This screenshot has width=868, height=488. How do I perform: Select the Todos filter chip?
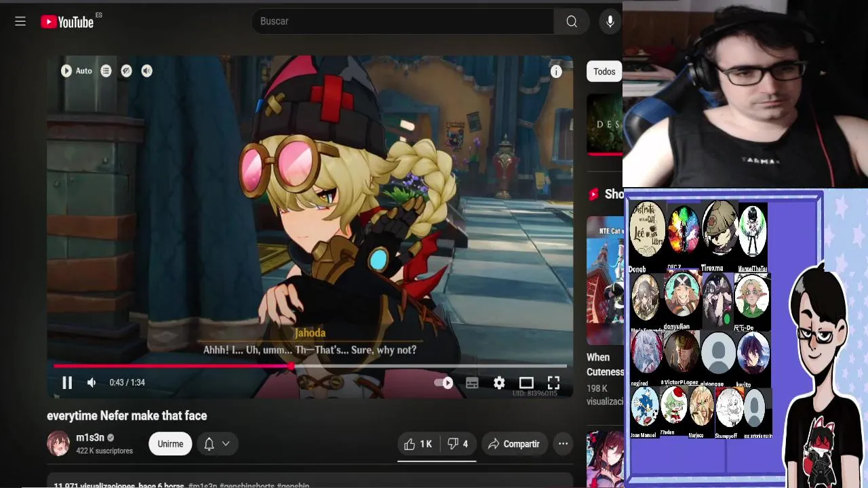pos(604,72)
